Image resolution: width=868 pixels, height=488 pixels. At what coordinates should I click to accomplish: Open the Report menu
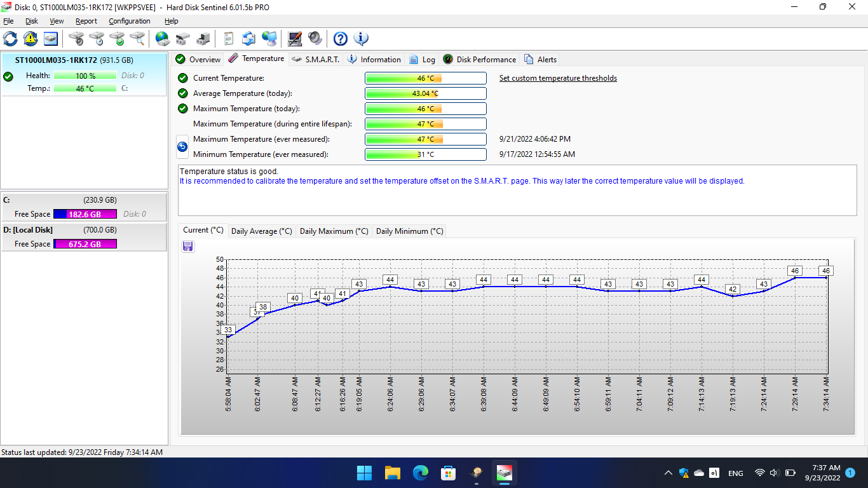coord(86,21)
